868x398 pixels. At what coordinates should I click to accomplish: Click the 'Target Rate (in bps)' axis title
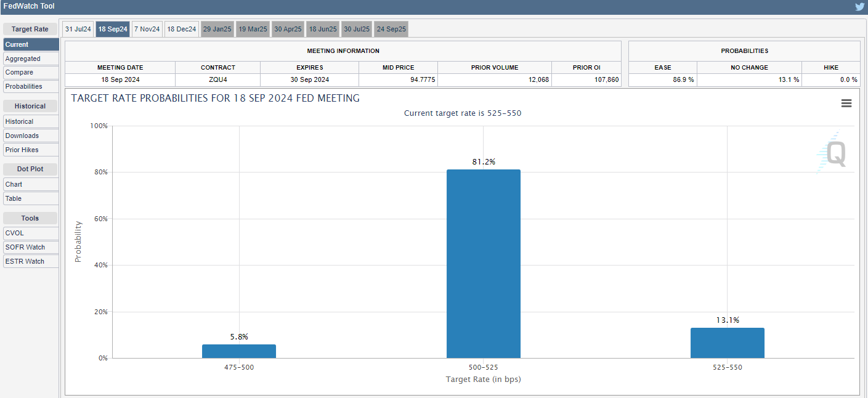[484, 380]
